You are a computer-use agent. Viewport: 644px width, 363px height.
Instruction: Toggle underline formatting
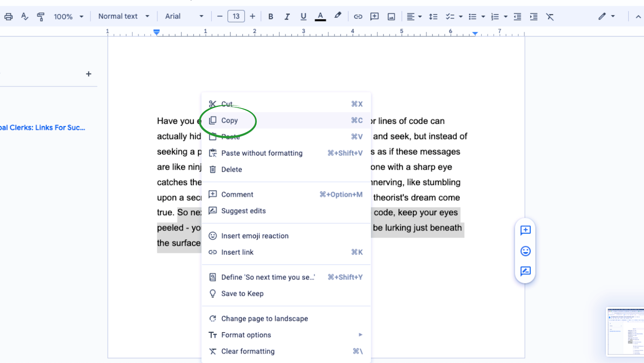(303, 17)
